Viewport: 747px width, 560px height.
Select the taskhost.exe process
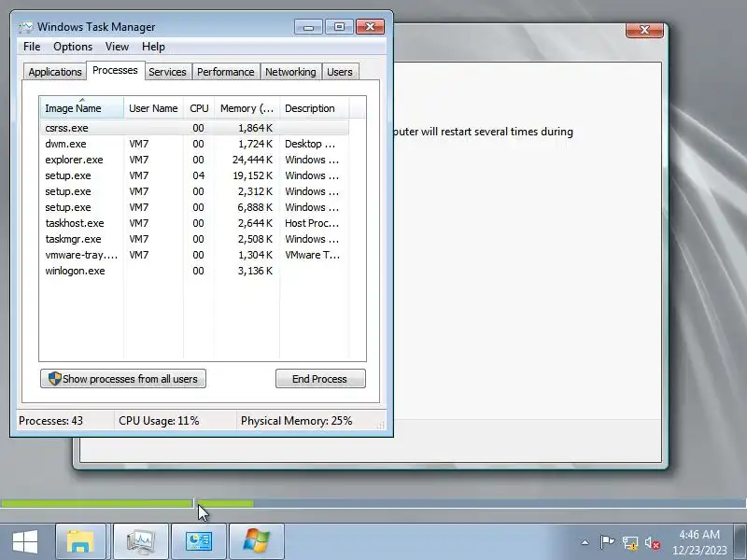coord(194,223)
